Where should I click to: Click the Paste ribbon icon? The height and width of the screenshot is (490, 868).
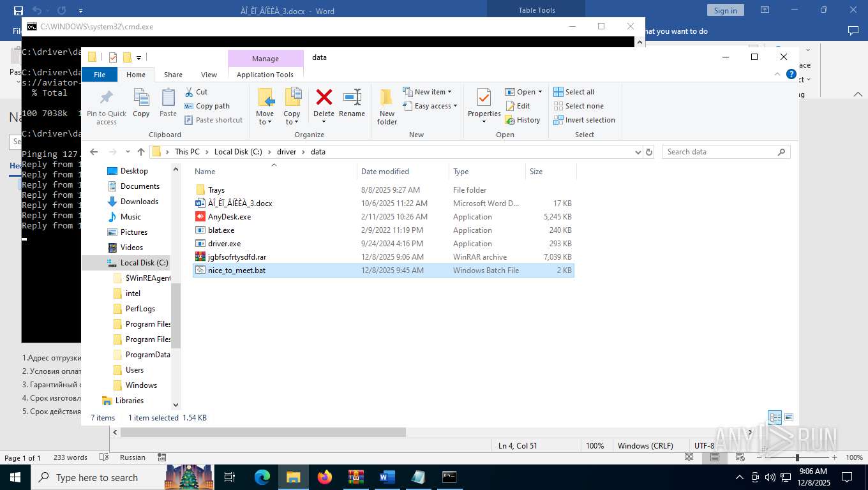(x=168, y=98)
